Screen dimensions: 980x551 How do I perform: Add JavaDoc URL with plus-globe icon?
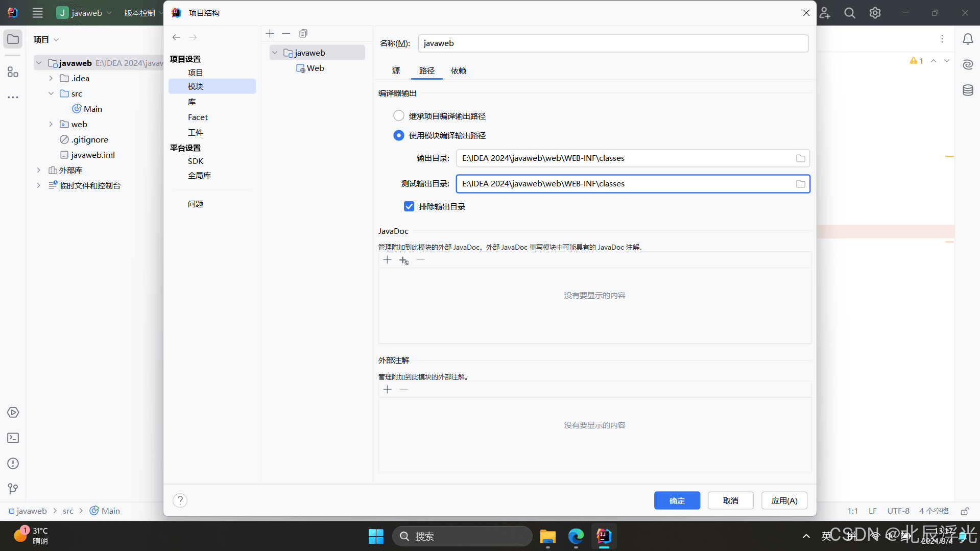click(x=404, y=260)
